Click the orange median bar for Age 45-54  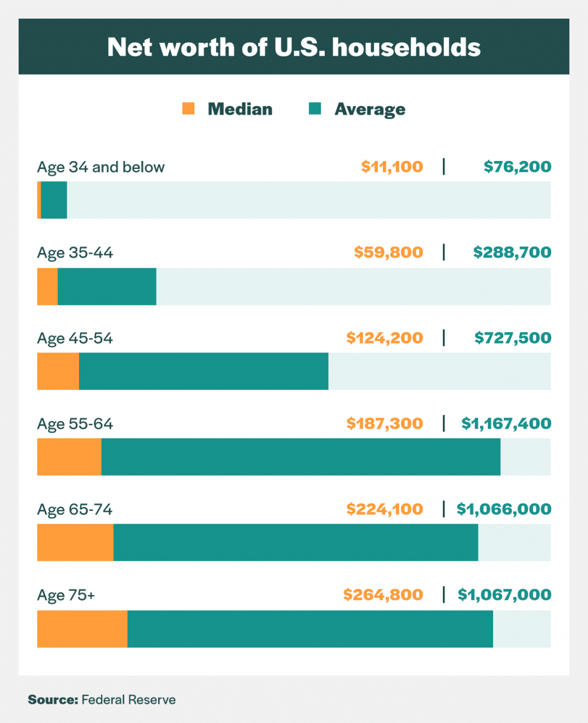click(x=58, y=371)
